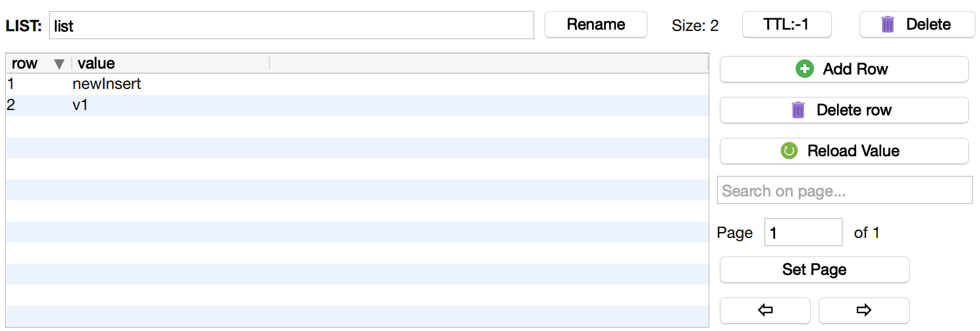Viewport: 980px width, 331px height.
Task: Toggle sort order arrow on row column
Action: tap(59, 64)
